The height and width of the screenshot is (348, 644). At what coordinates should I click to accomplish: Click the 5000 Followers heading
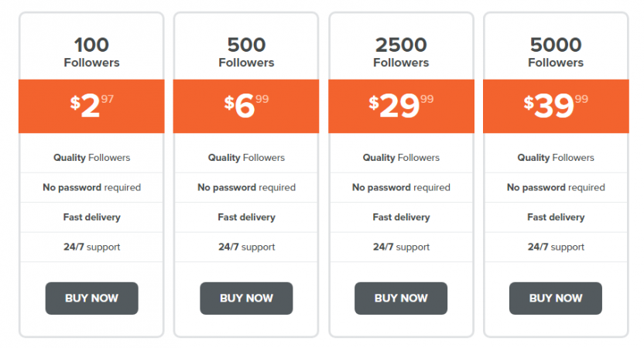pos(556,52)
